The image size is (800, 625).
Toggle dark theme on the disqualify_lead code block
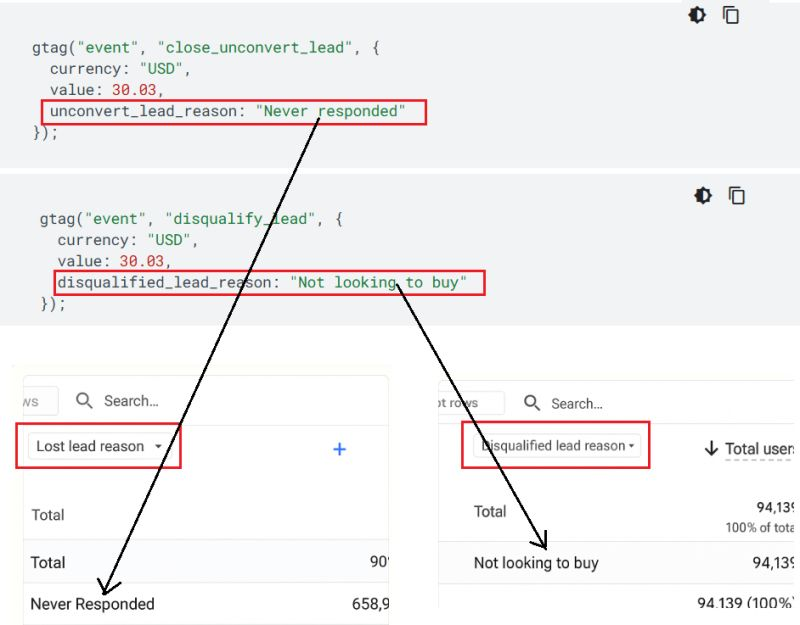tap(703, 195)
